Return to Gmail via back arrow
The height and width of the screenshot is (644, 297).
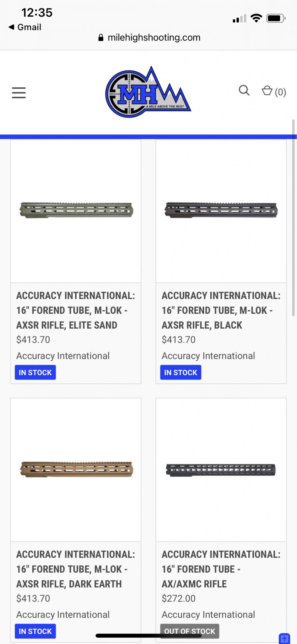[x=25, y=27]
